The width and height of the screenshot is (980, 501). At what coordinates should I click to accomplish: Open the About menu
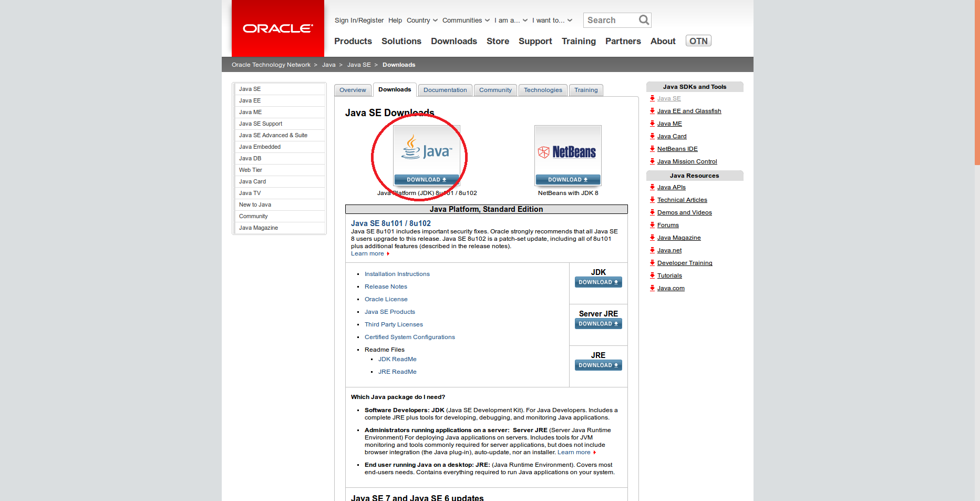click(x=663, y=41)
